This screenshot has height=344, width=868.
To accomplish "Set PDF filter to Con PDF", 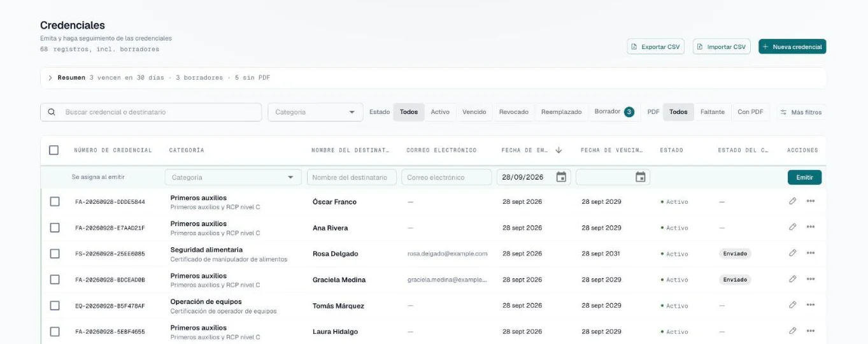I will click(750, 111).
